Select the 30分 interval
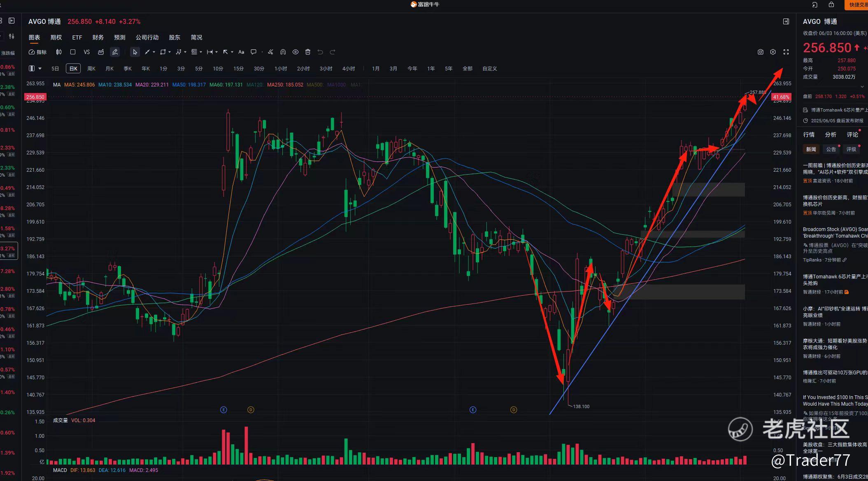Viewport: 868px width, 481px height. [259, 69]
